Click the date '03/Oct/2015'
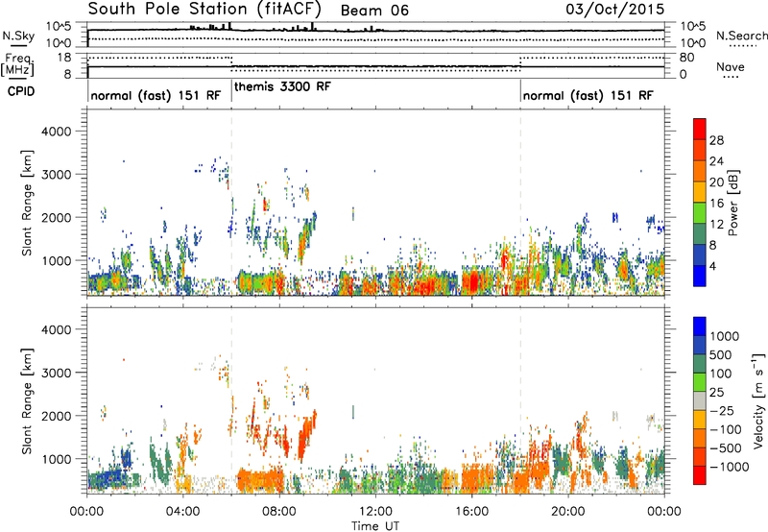The image size is (768, 532). click(615, 10)
